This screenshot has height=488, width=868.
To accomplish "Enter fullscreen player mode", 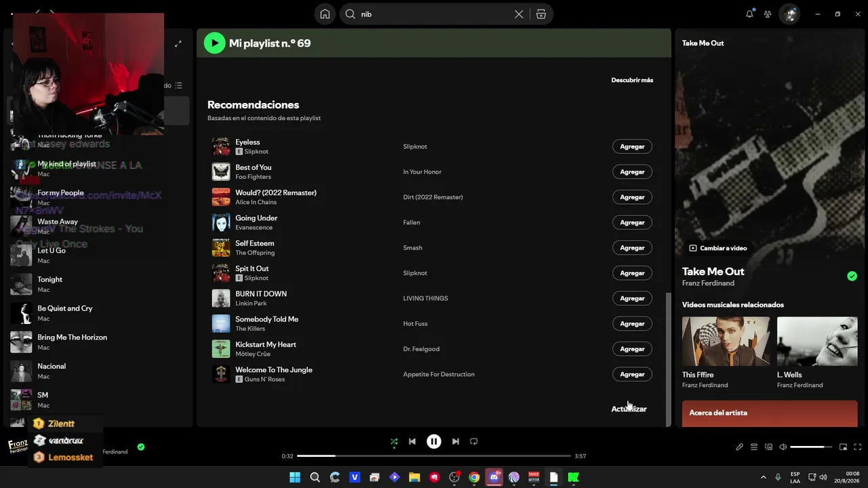I will click(x=858, y=447).
